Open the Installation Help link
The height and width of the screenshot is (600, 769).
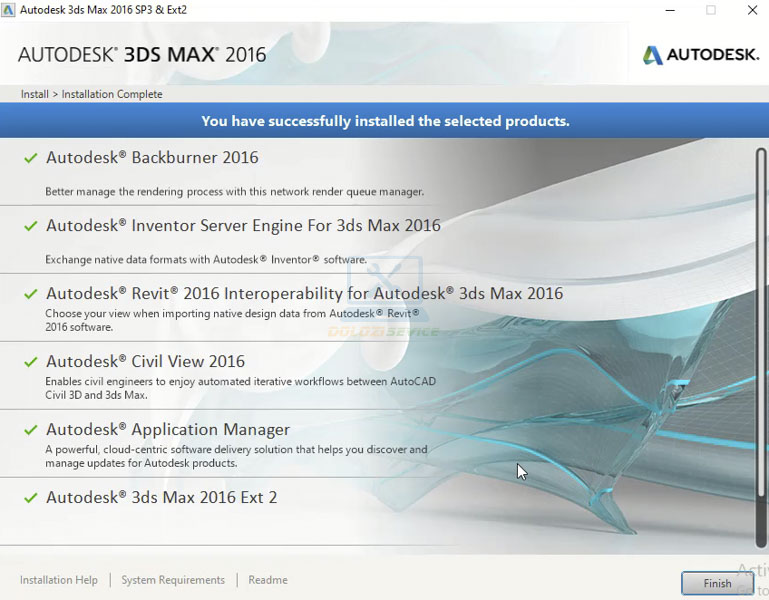tap(59, 580)
